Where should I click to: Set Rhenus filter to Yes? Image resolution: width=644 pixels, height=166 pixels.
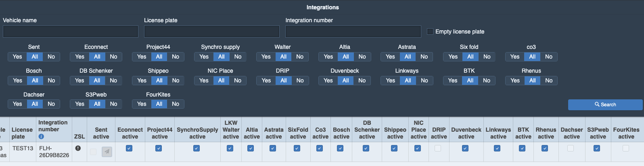[x=515, y=80]
